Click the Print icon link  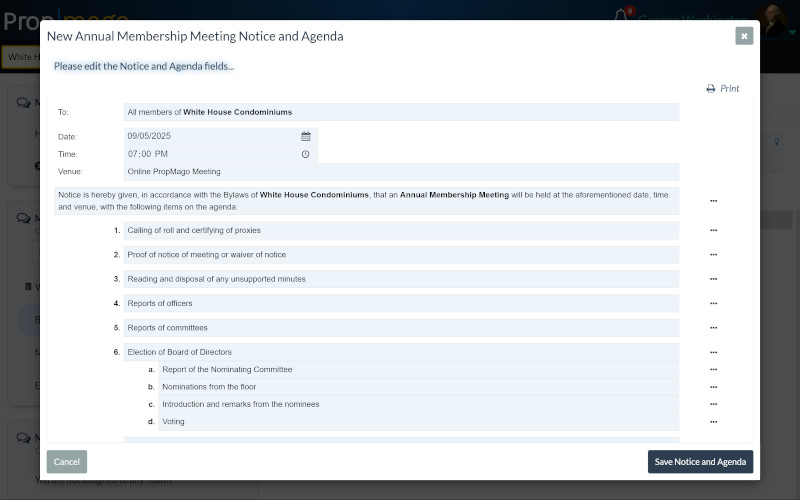(723, 88)
